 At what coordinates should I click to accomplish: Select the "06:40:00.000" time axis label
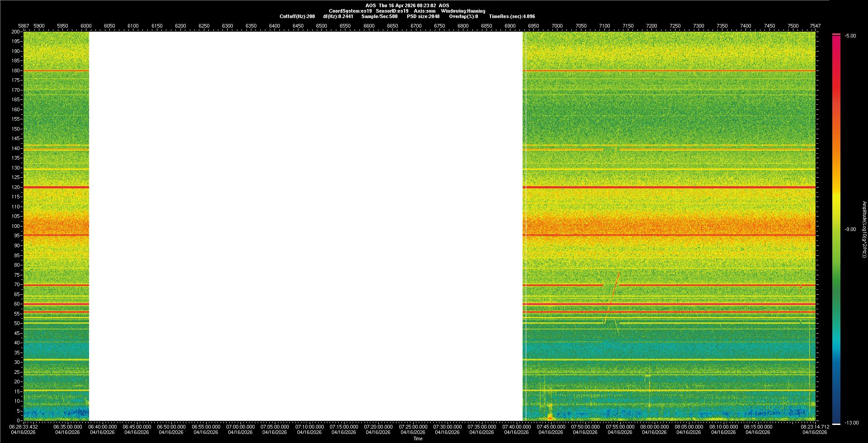click(102, 426)
